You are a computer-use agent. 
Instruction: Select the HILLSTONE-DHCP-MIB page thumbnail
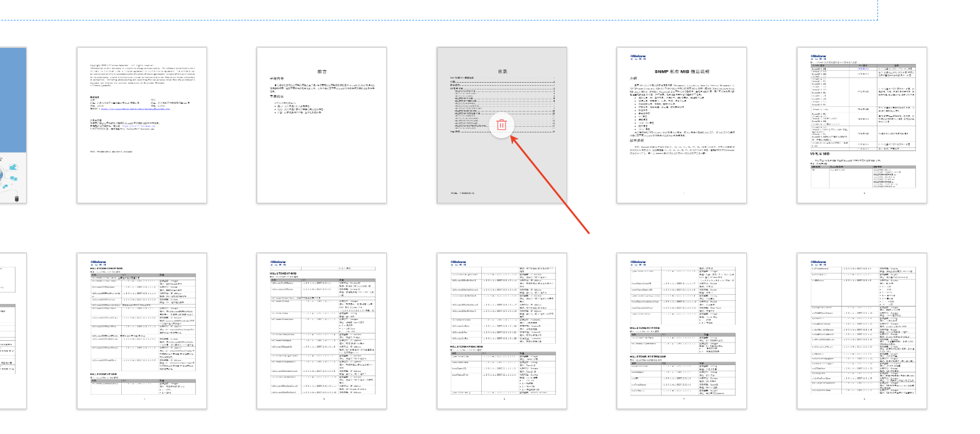click(x=142, y=331)
